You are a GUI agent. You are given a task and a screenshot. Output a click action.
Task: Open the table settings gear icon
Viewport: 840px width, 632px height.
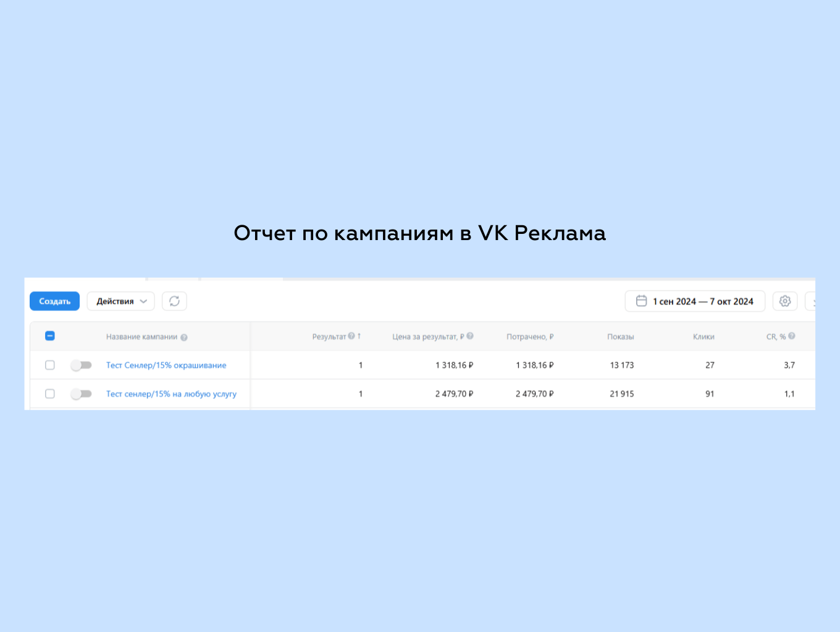coord(785,301)
